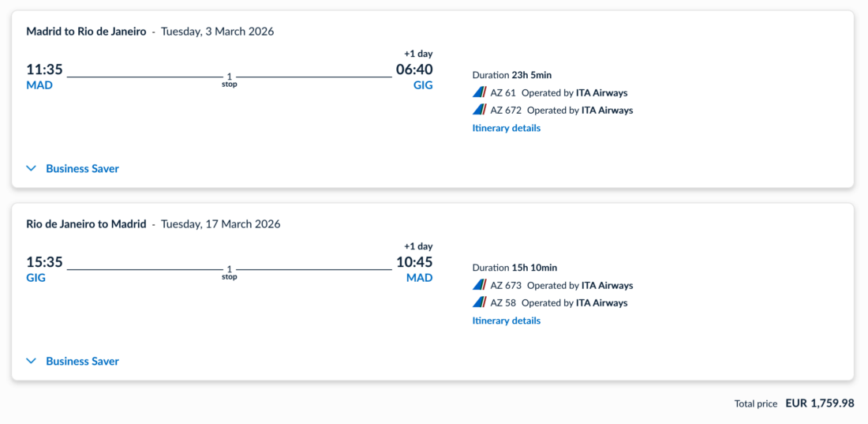The width and height of the screenshot is (868, 424).
Task: Click the ITA Airways logo beside AZ 61
Action: click(x=480, y=92)
